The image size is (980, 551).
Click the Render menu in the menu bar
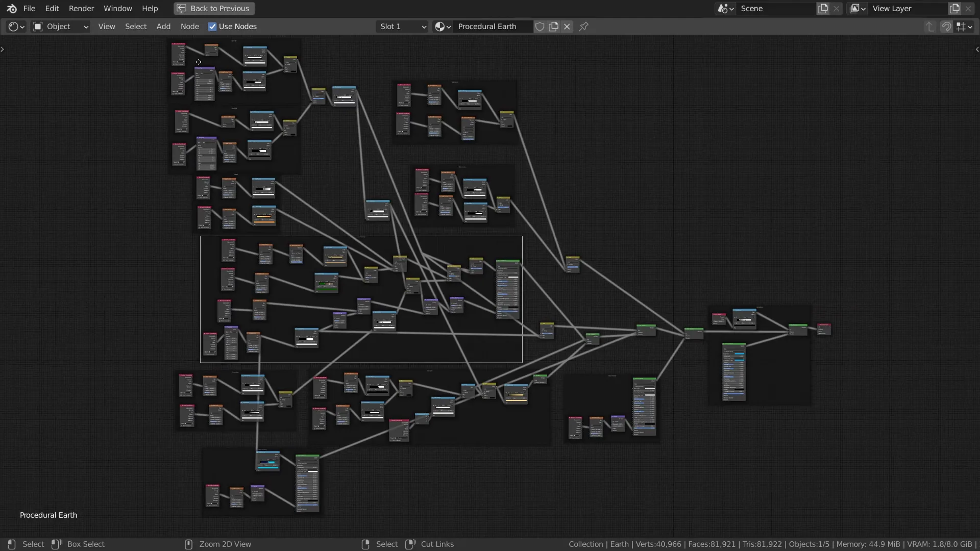pos(82,8)
